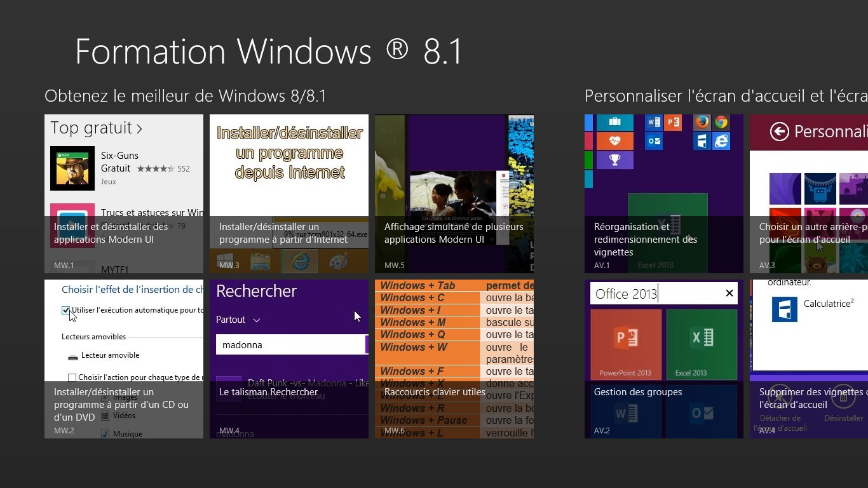Viewport: 868px width, 488px height.
Task: Open 'Affichage simultané de plusieurs applications' tile
Action: pyautogui.click(x=454, y=233)
